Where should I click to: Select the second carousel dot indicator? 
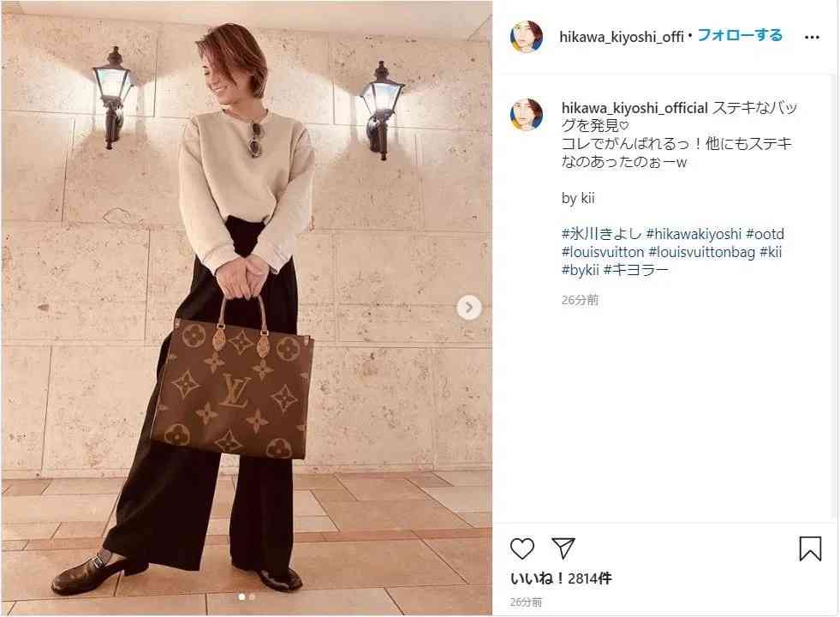pos(252,596)
